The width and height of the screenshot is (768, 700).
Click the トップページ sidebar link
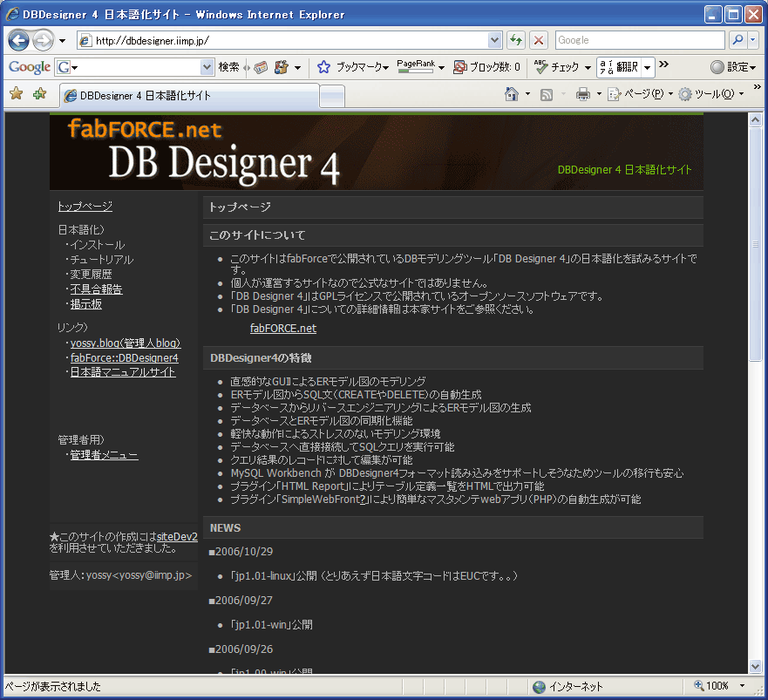click(85, 207)
